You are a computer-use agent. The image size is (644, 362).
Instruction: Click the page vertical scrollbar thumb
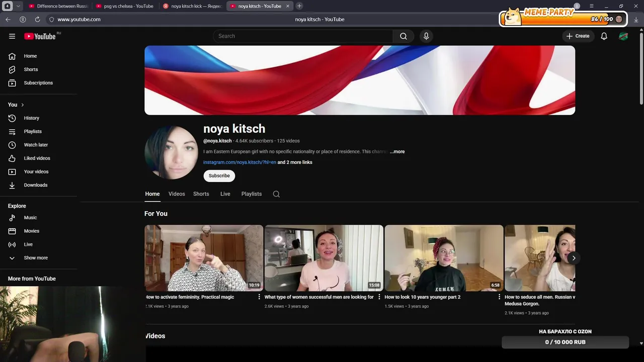coord(641,68)
